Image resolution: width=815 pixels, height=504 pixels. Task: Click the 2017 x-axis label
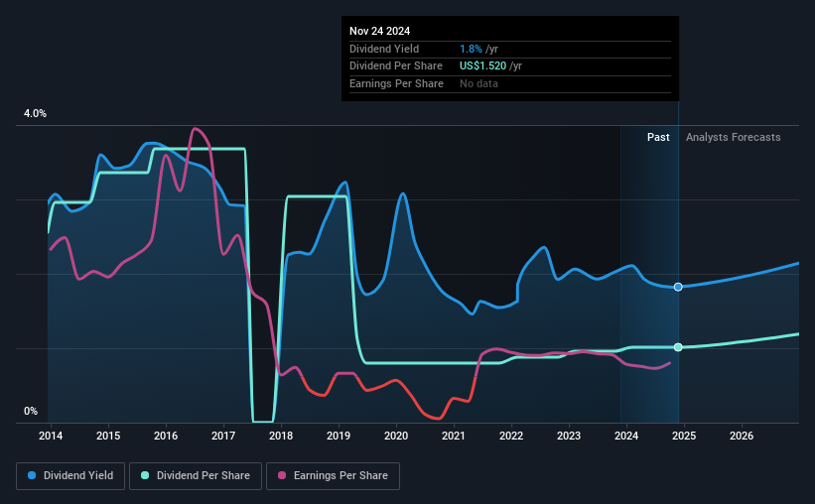(223, 436)
